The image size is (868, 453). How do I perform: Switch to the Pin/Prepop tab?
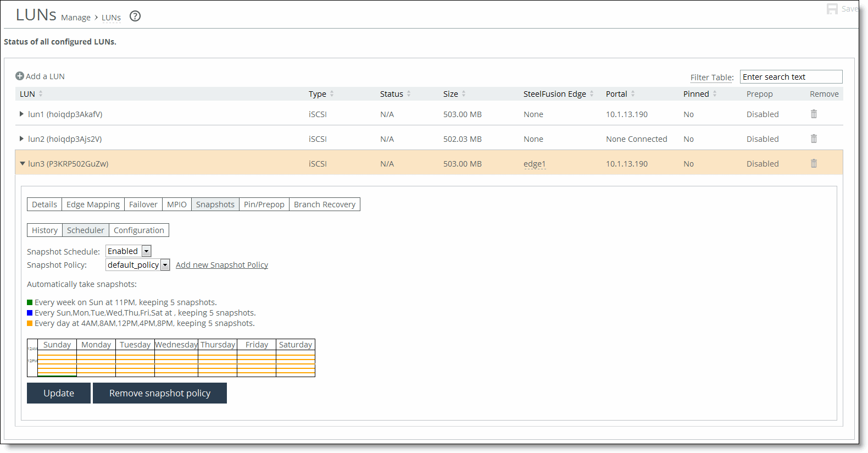(264, 205)
